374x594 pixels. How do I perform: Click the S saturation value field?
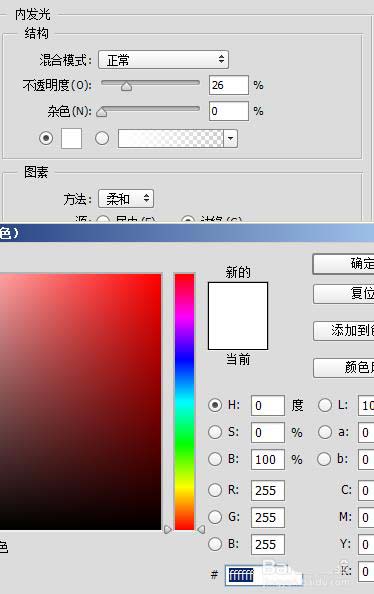268,432
